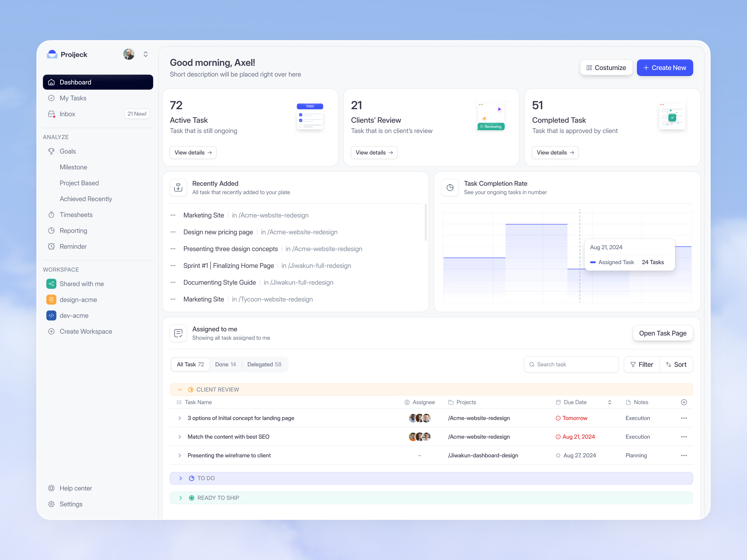Click the Help center icon

[x=51, y=488]
